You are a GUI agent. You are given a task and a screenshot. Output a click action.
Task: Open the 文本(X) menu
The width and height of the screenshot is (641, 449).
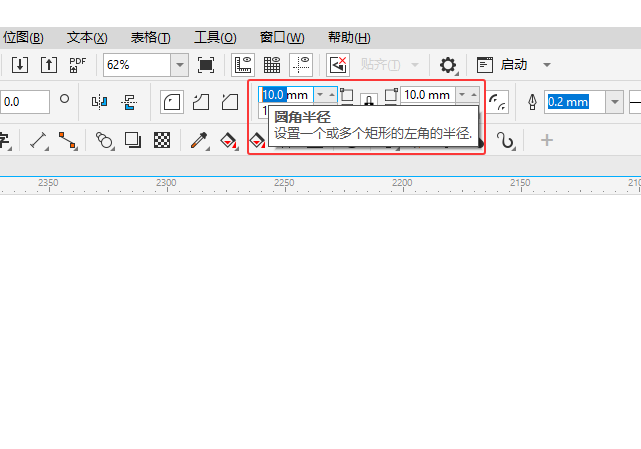[x=87, y=38]
